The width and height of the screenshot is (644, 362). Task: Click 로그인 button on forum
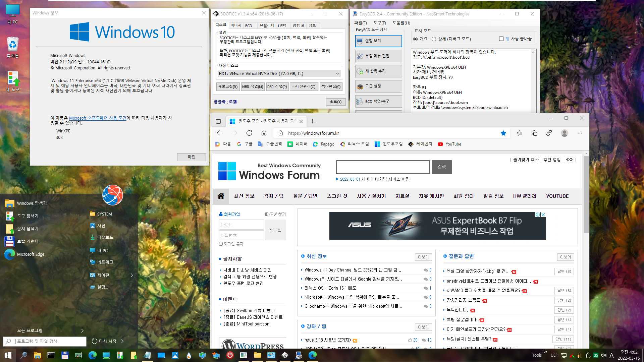pos(276,230)
